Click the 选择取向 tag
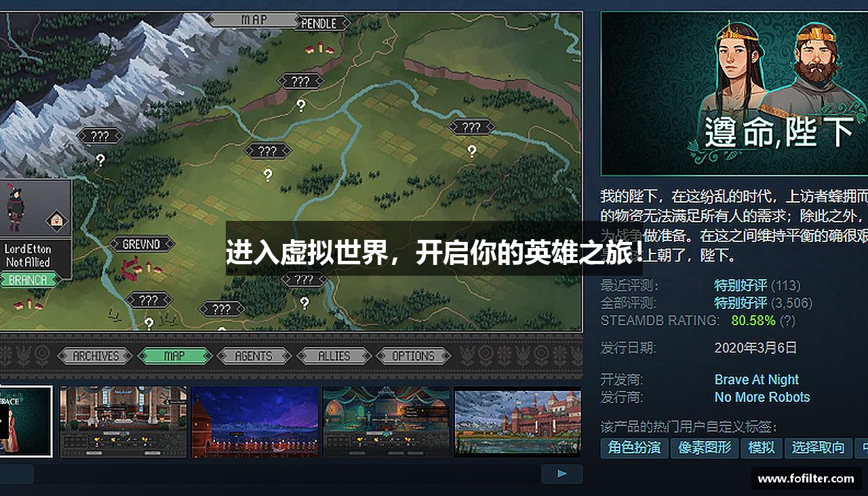The height and width of the screenshot is (496, 868). coord(818,448)
